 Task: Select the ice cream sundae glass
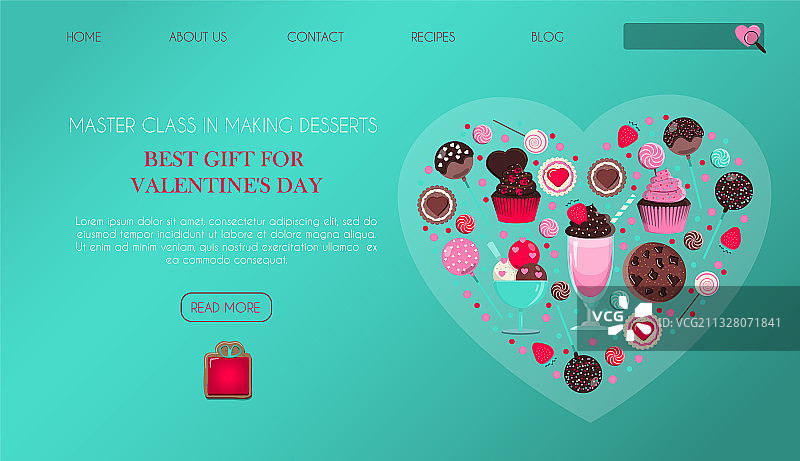520,287
